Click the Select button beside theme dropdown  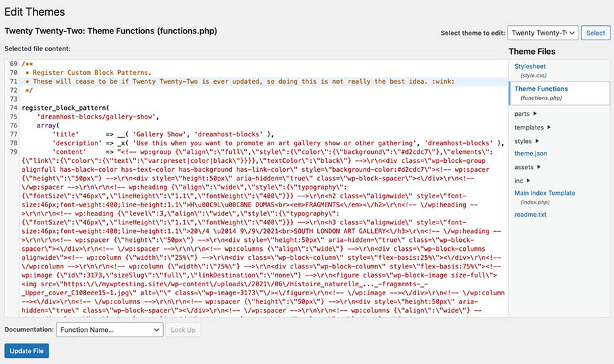click(595, 33)
